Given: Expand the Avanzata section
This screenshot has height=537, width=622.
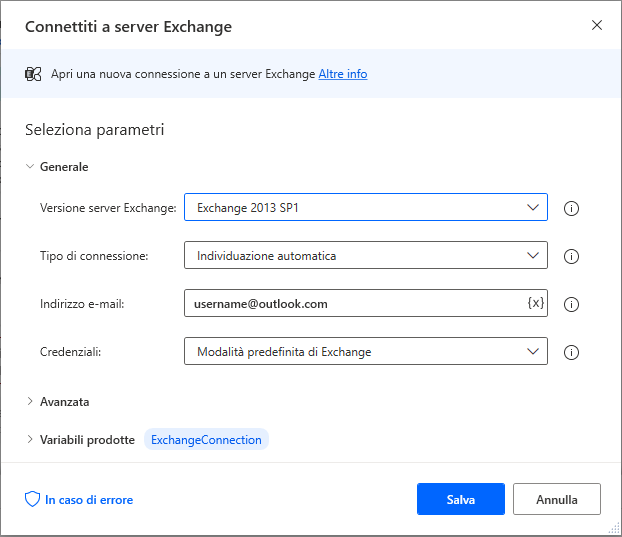Looking at the screenshot, I should 30,401.
